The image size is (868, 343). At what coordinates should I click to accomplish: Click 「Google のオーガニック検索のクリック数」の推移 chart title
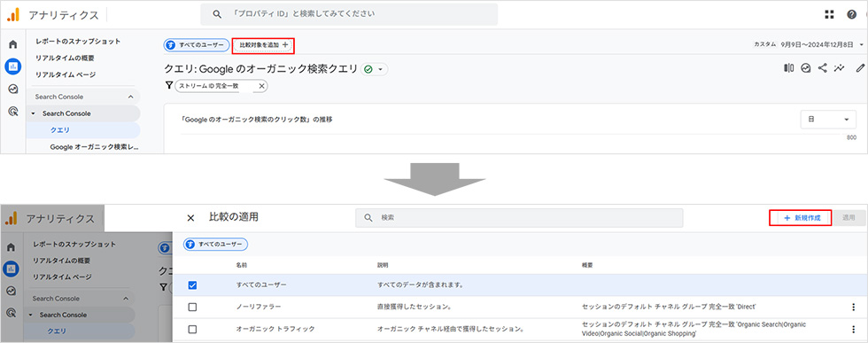[x=257, y=119]
